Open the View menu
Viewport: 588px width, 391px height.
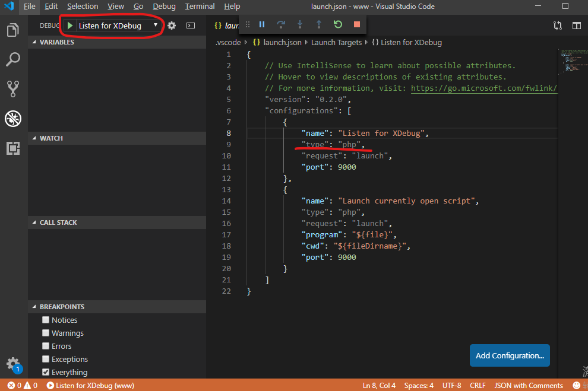click(115, 7)
